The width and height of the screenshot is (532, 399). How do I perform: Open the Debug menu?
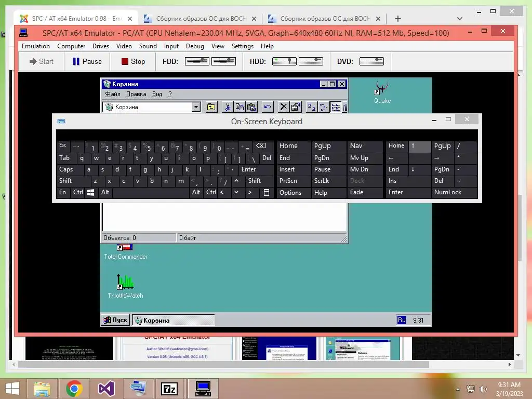point(195,46)
